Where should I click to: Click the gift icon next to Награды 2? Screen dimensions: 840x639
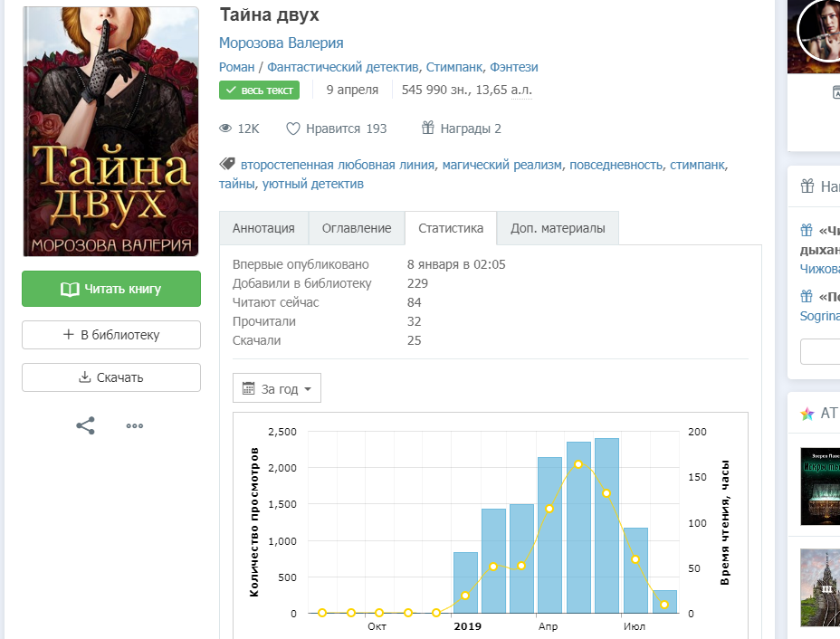[428, 129]
